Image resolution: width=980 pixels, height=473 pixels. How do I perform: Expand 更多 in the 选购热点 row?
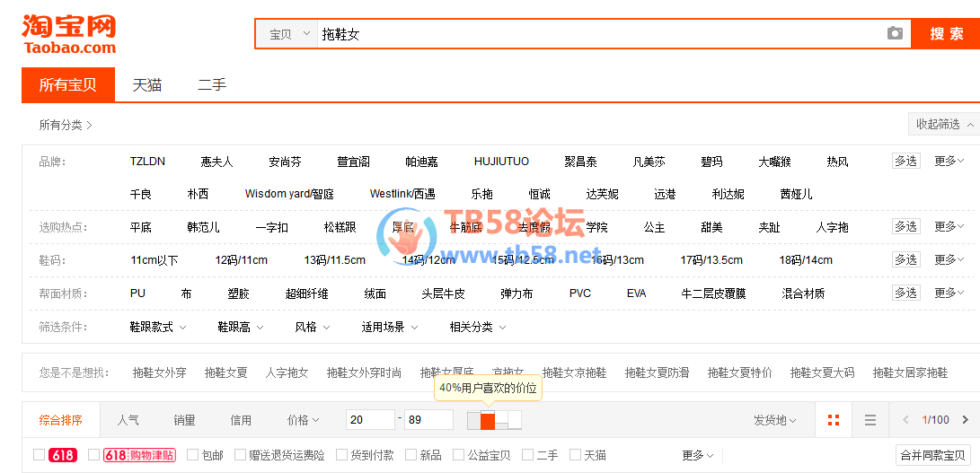pyautogui.click(x=949, y=226)
